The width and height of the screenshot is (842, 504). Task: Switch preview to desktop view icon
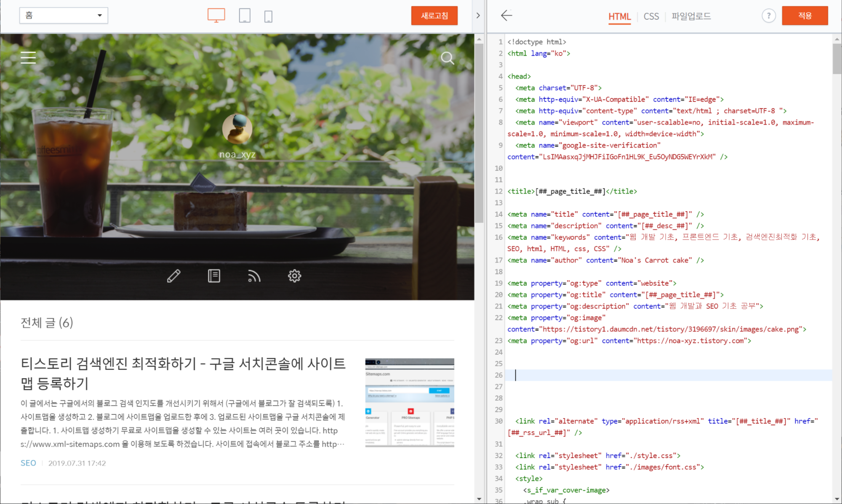(x=216, y=16)
